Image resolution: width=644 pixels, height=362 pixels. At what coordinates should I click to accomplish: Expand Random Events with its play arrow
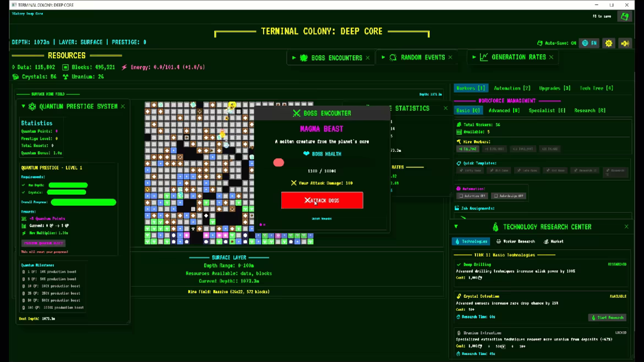[383, 57]
